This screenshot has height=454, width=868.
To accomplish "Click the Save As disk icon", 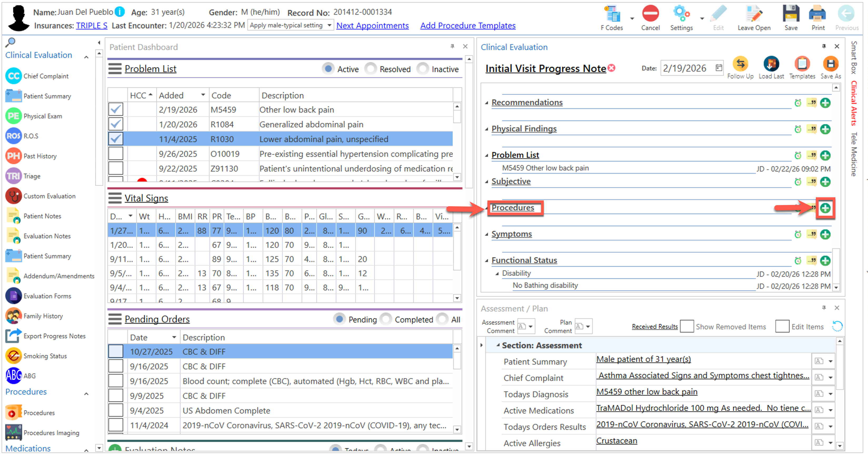I will (830, 64).
